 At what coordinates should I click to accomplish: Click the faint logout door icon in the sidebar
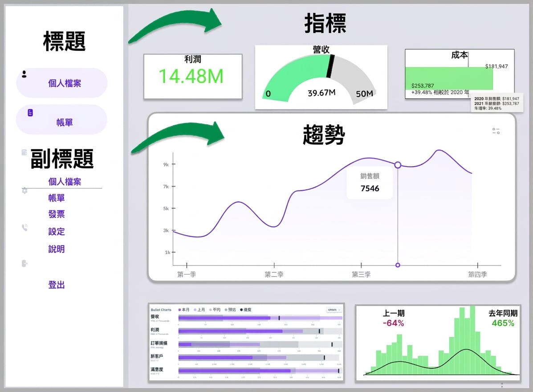click(24, 264)
